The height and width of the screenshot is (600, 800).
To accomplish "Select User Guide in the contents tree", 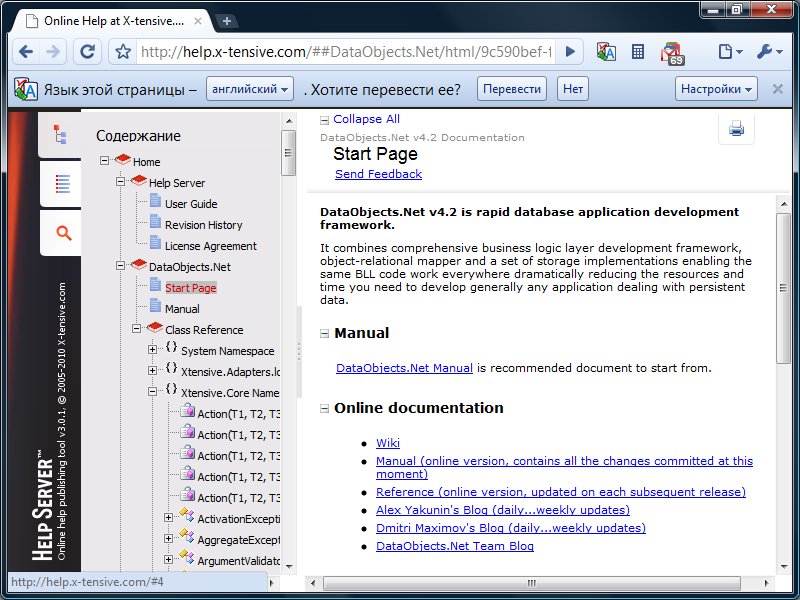I will (x=191, y=204).
